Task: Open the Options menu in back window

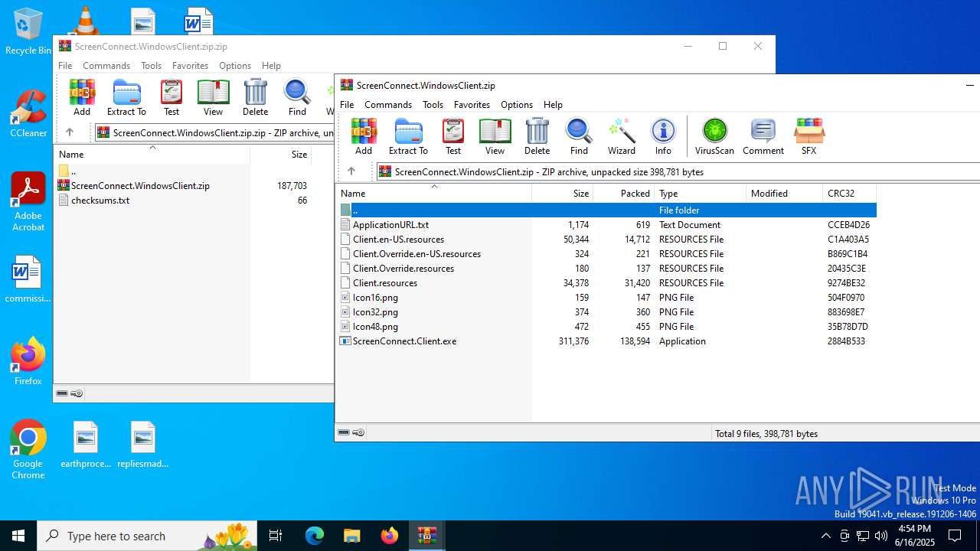Action: pos(235,65)
